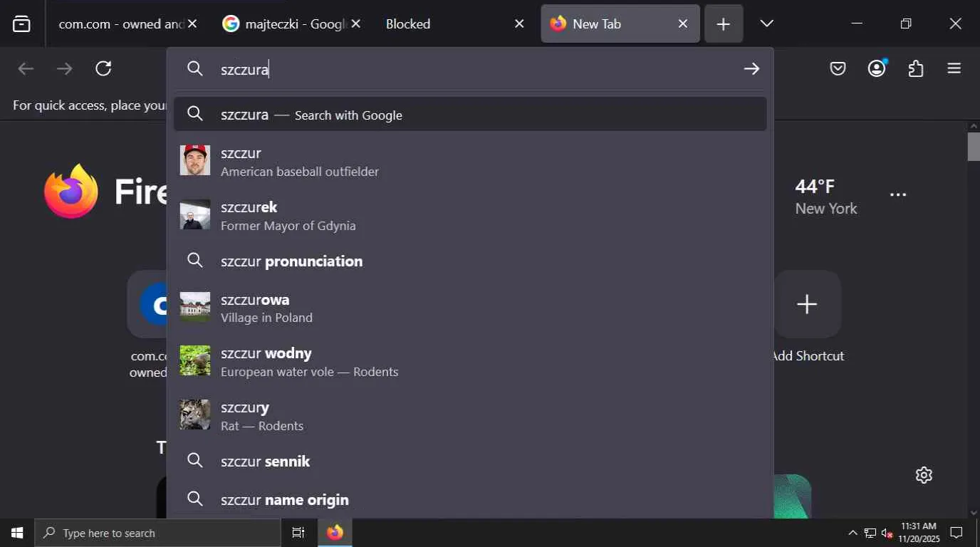The image size is (980, 547).
Task: Choose the "szczur wodny" suggestion
Action: click(266, 354)
